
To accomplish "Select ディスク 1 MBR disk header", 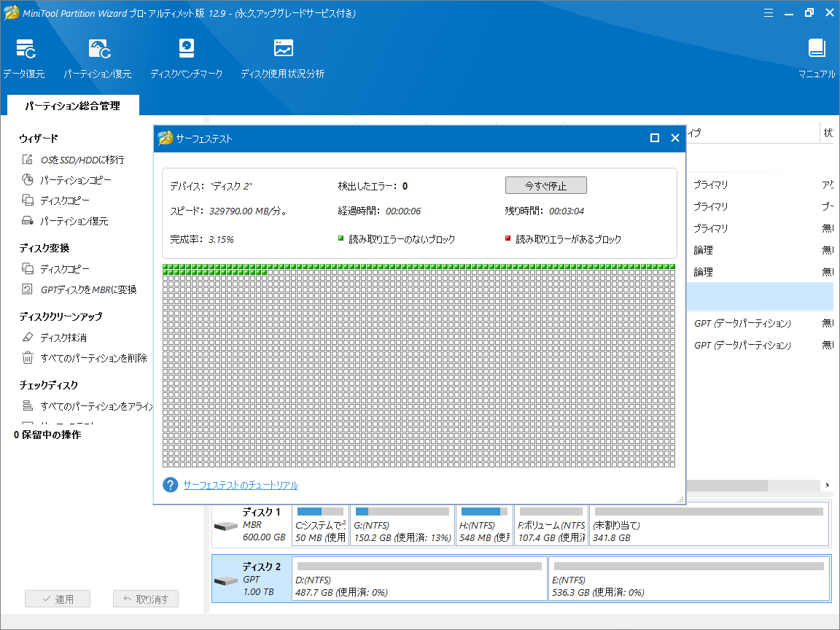I will click(252, 524).
